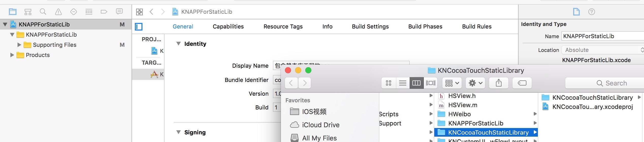644x142 pixels.
Task: Open the Issue navigator warning icon
Action: (58, 12)
